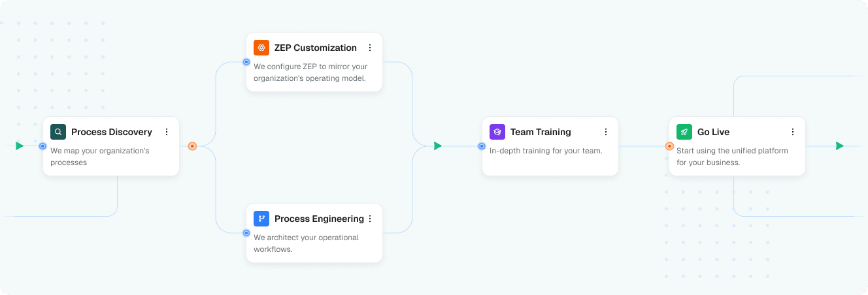Click the orange input port on Go Live
This screenshot has height=295, width=868.
point(669,146)
